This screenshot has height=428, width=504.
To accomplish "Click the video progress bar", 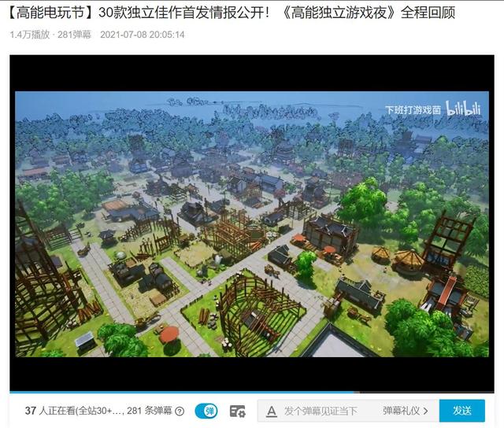I will (252, 392).
